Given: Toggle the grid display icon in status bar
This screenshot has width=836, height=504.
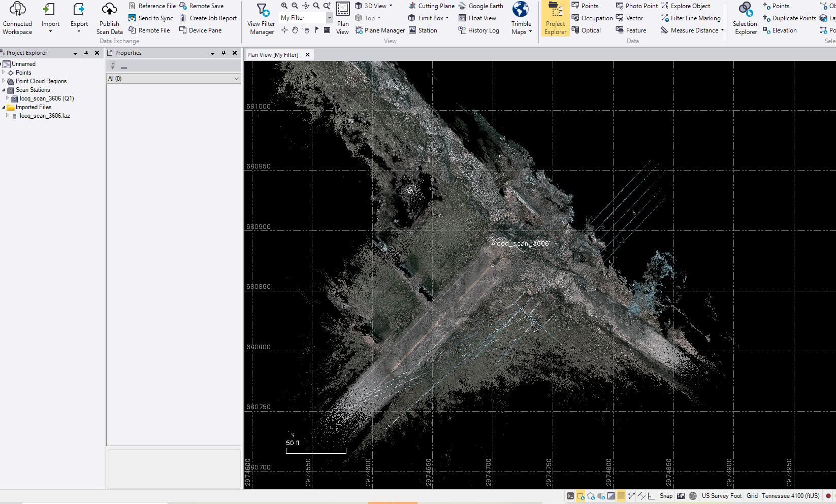Looking at the screenshot, I should point(621,496).
